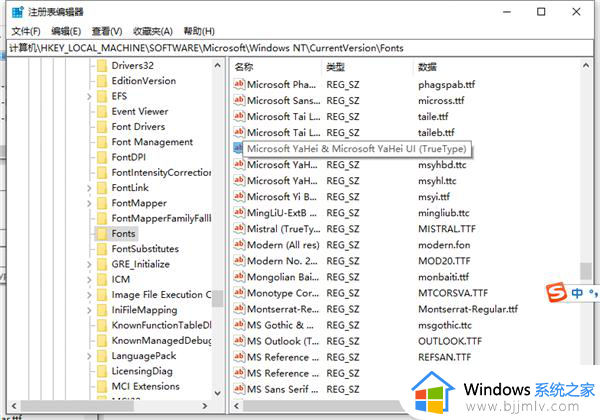Click values pane horizontal scroll left arrow

point(236,406)
